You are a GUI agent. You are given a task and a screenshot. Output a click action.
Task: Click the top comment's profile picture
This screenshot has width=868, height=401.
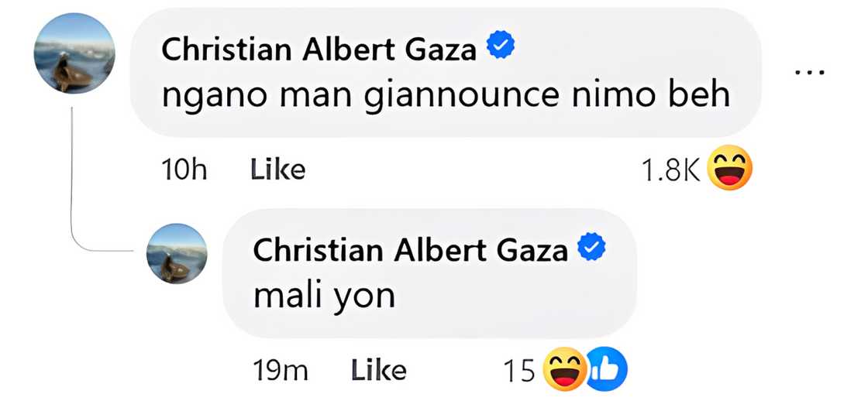(x=75, y=53)
